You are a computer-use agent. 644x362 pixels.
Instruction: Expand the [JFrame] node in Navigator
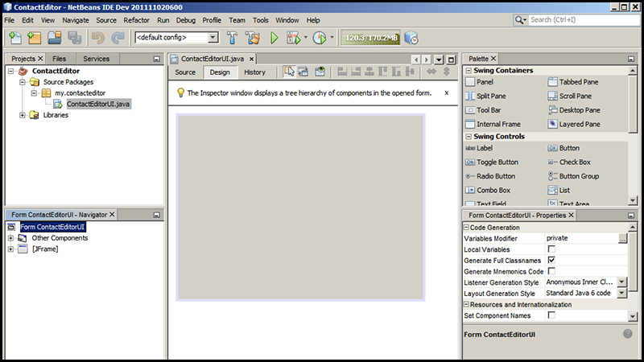[x=11, y=249]
